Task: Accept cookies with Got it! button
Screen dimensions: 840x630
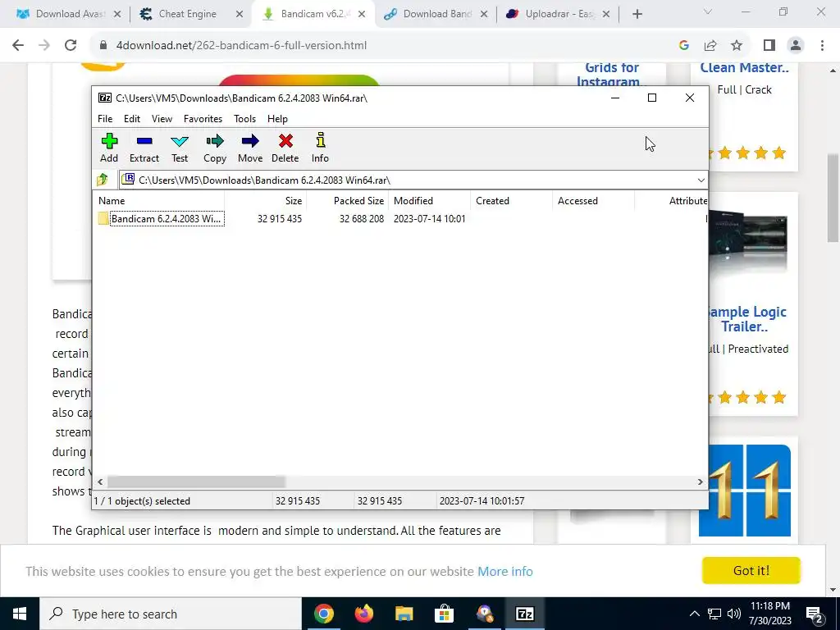Action: [751, 571]
